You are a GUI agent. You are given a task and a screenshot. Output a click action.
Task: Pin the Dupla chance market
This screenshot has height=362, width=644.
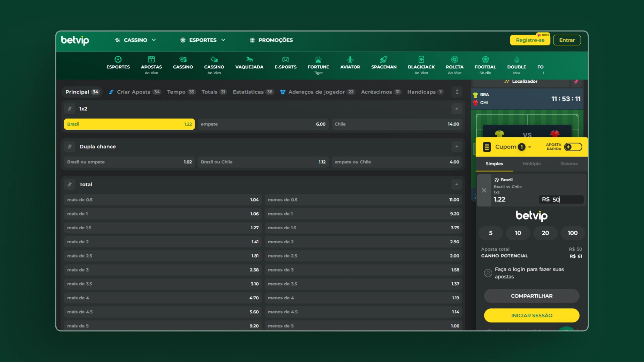[70, 146]
